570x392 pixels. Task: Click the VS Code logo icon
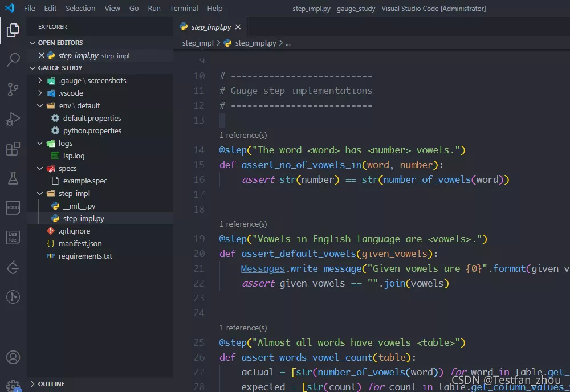[x=10, y=8]
